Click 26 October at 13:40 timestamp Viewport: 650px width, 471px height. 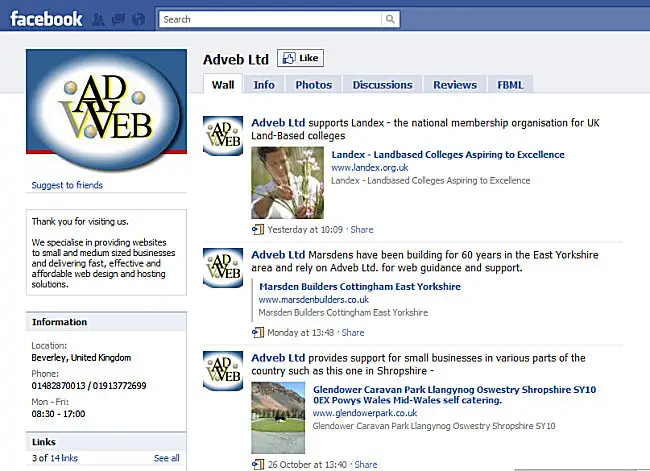[x=307, y=464]
